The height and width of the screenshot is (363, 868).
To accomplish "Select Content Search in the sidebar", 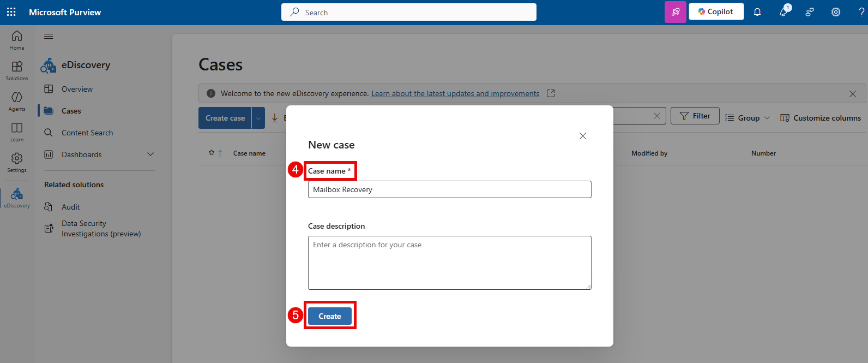I will (87, 133).
